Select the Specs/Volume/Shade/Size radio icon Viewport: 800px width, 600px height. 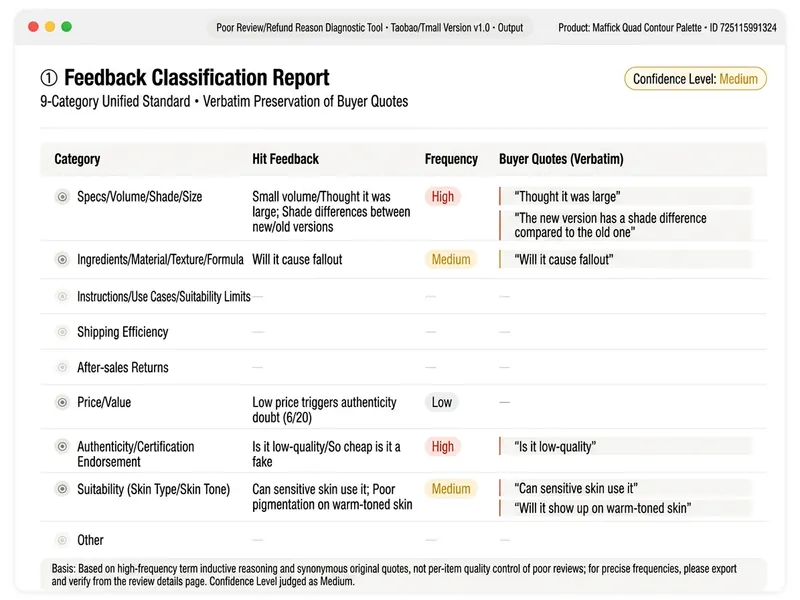[62, 197]
